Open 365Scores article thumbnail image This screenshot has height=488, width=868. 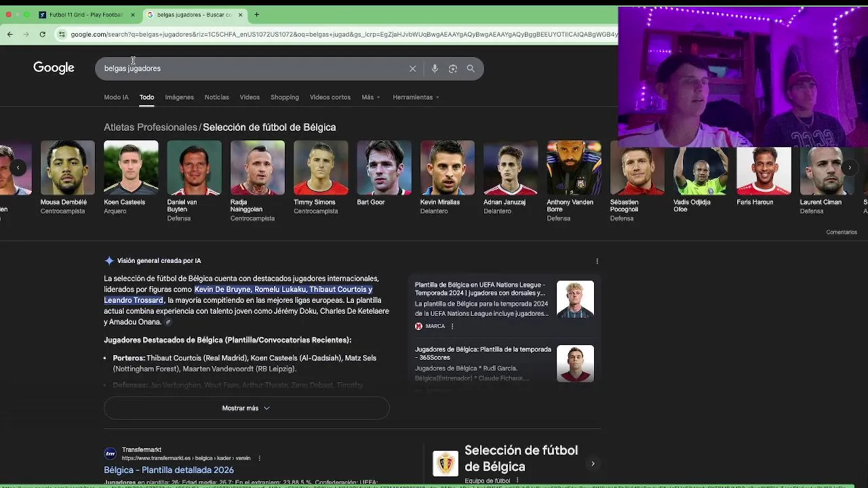[x=575, y=363]
